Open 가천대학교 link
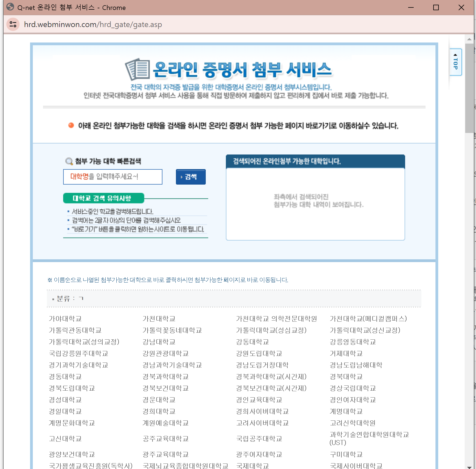The height and width of the screenshot is (469, 476). coord(159,319)
